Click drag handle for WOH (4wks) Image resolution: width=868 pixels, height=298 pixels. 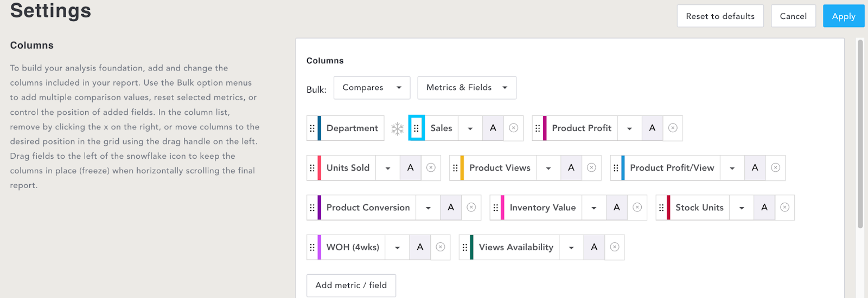[312, 247]
